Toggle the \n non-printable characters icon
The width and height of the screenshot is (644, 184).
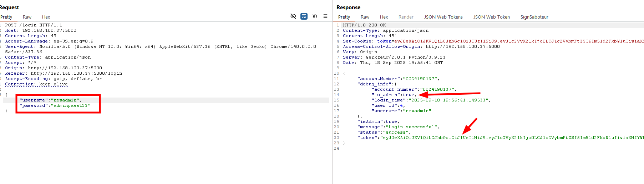click(315, 16)
